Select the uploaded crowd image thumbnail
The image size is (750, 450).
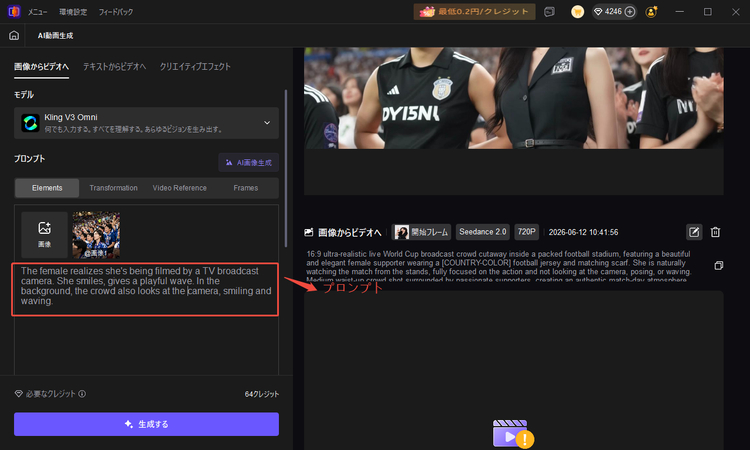pyautogui.click(x=96, y=235)
